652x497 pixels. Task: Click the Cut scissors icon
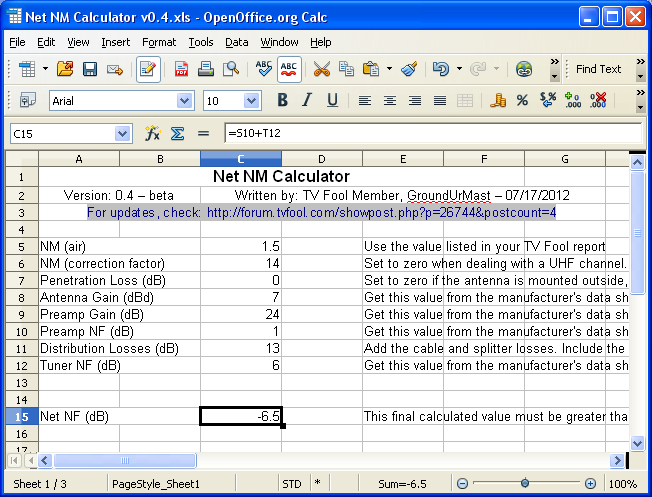pos(321,70)
